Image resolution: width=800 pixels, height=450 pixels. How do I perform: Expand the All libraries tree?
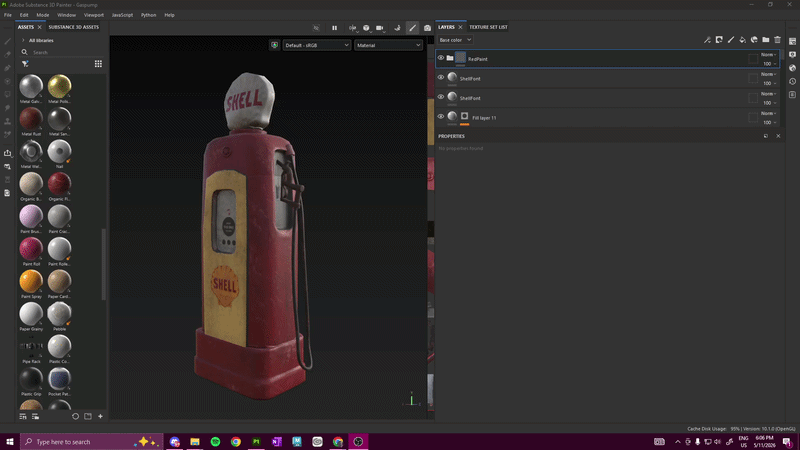[23, 40]
